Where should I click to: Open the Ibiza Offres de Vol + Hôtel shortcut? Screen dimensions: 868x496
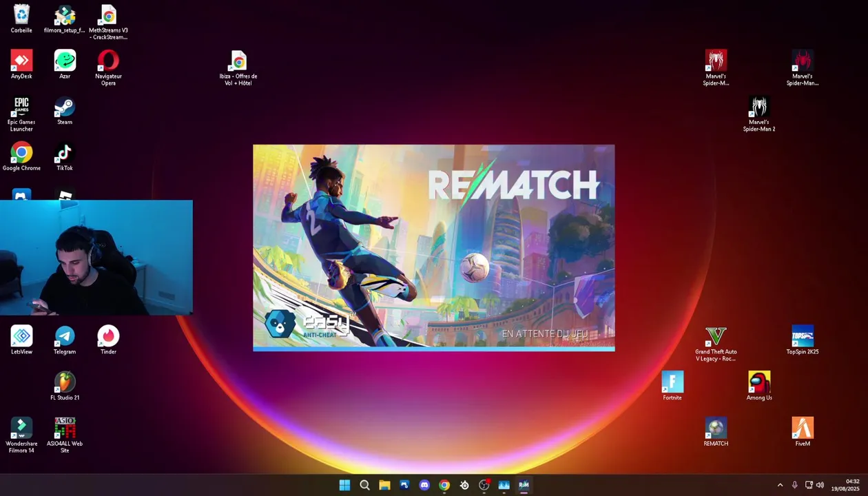point(238,68)
